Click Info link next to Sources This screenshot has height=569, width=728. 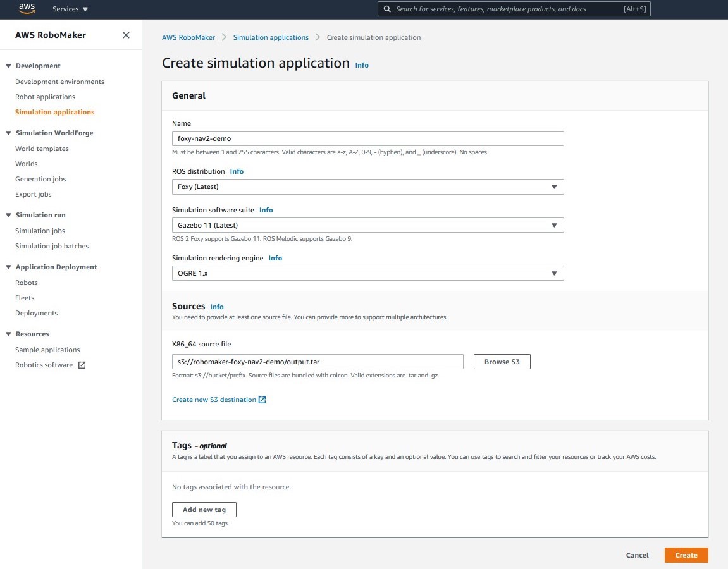[x=217, y=307]
